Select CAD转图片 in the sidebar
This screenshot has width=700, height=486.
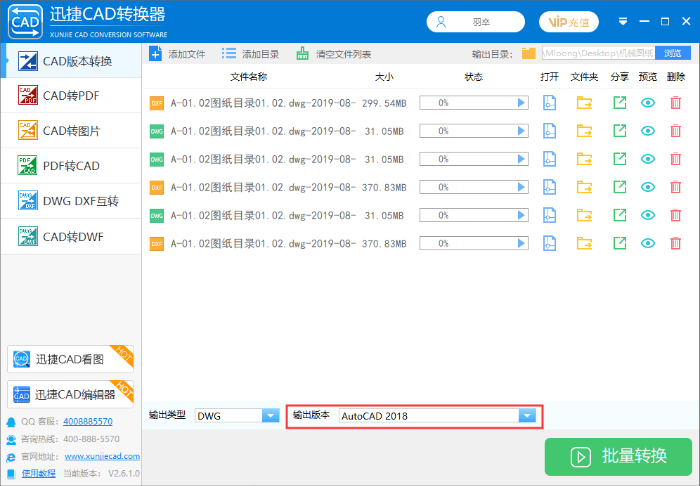coord(71,130)
